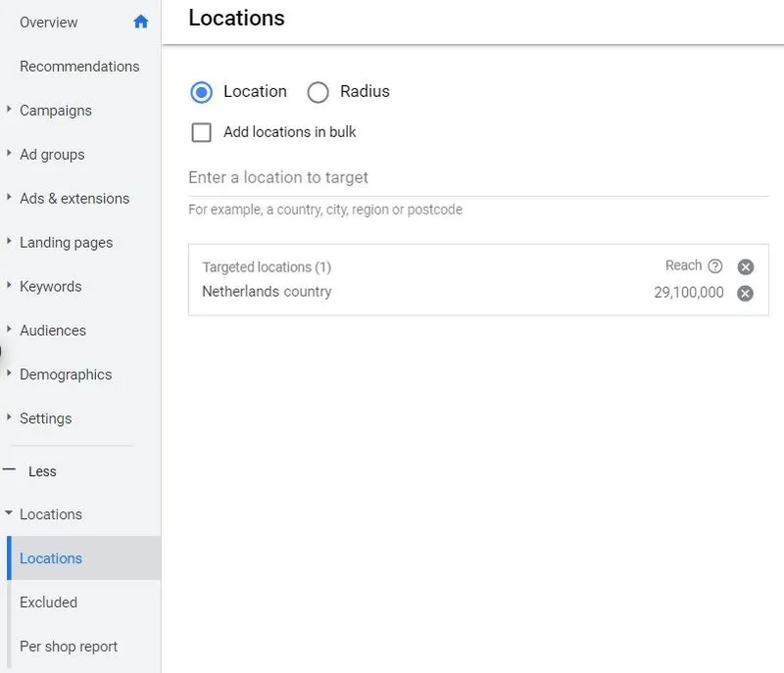Image resolution: width=784 pixels, height=673 pixels.
Task: Click the Locations parent menu label
Action: [x=51, y=514]
